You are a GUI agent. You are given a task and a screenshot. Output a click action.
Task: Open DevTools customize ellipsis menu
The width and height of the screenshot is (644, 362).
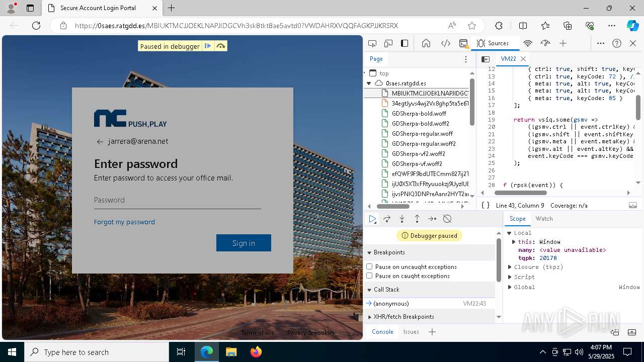point(601,43)
